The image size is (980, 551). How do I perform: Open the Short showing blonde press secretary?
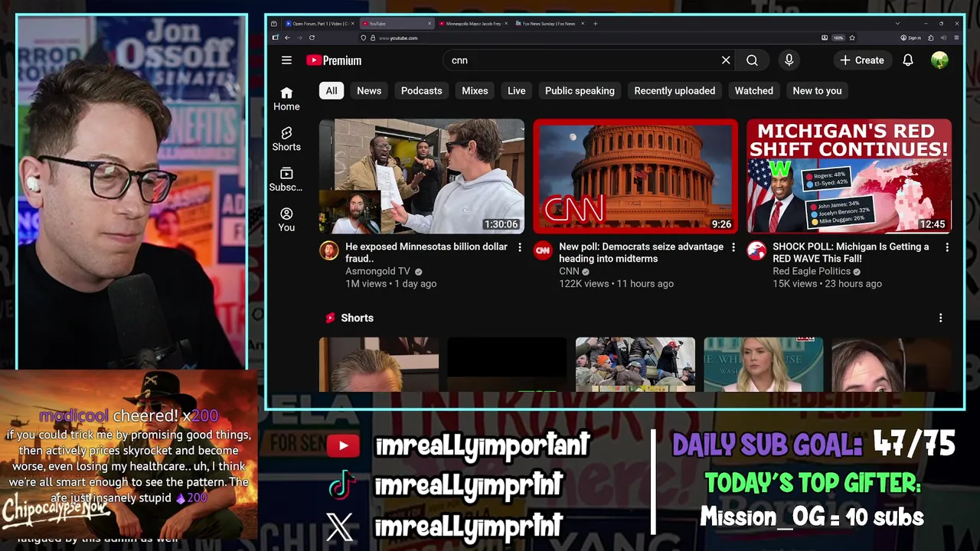763,364
